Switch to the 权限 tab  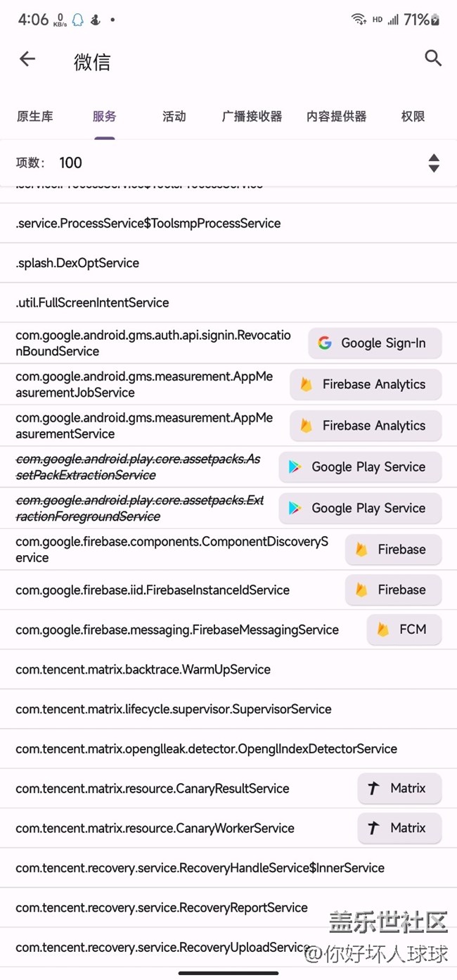(413, 117)
